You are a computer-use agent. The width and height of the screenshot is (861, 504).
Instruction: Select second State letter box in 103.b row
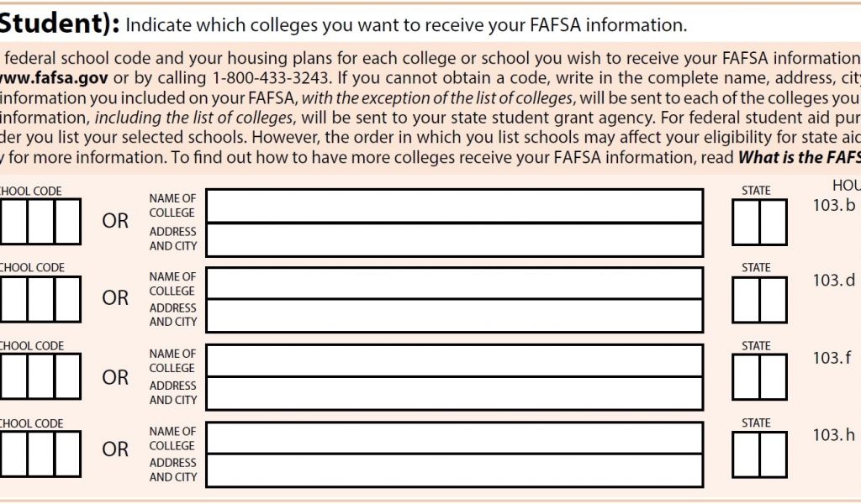point(773,223)
